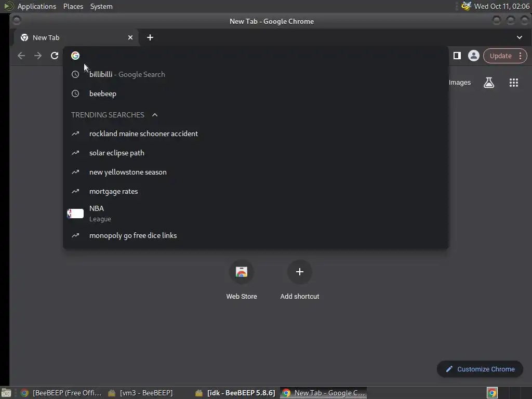Viewport: 532px width, 399px height.
Task: Switch to New Tab - Google Chrome taskbar item
Action: pyautogui.click(x=324, y=393)
